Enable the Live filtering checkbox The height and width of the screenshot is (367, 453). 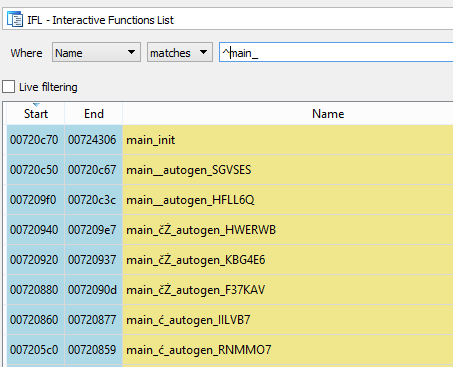9,87
